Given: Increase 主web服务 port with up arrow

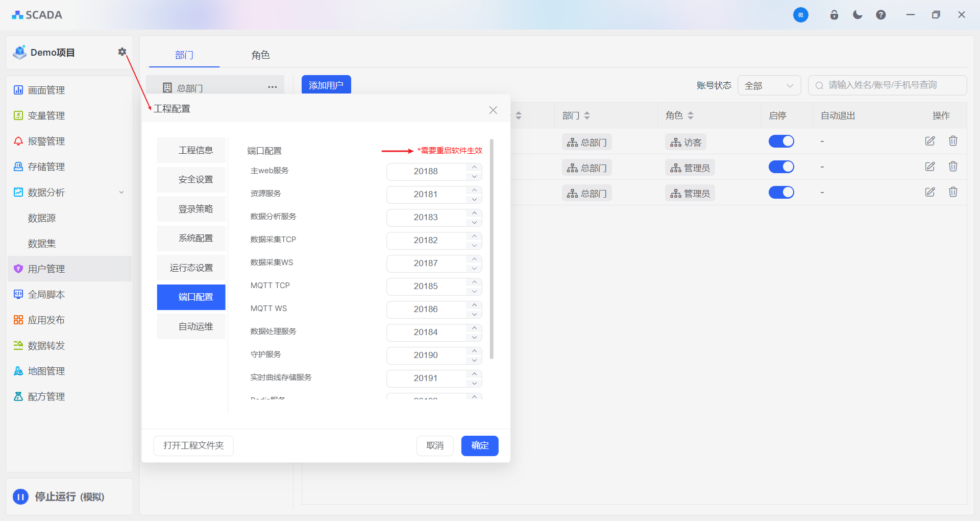Looking at the screenshot, I should [x=474, y=167].
